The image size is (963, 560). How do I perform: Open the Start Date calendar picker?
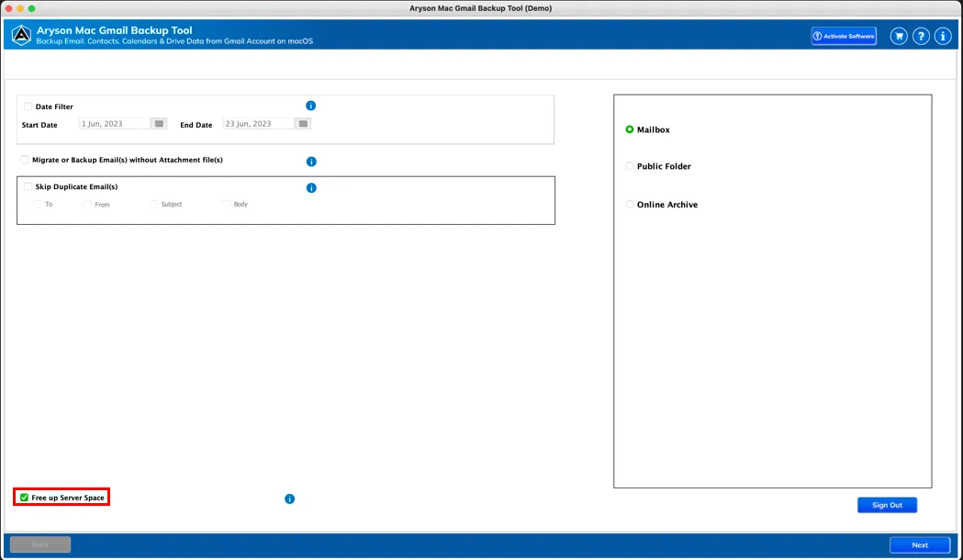click(x=159, y=124)
